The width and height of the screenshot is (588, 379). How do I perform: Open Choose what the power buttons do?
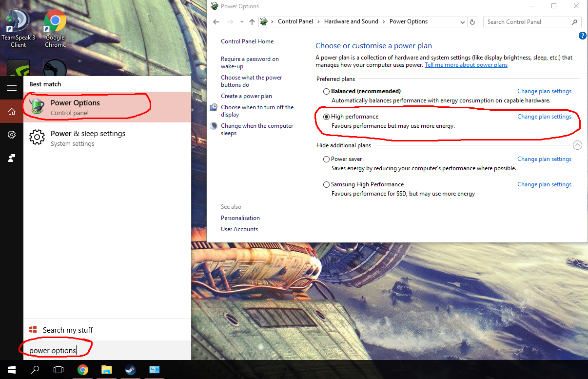tap(251, 81)
